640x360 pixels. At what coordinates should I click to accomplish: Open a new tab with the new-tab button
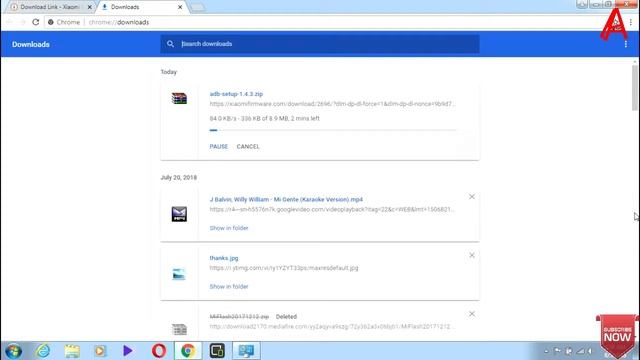[198, 7]
